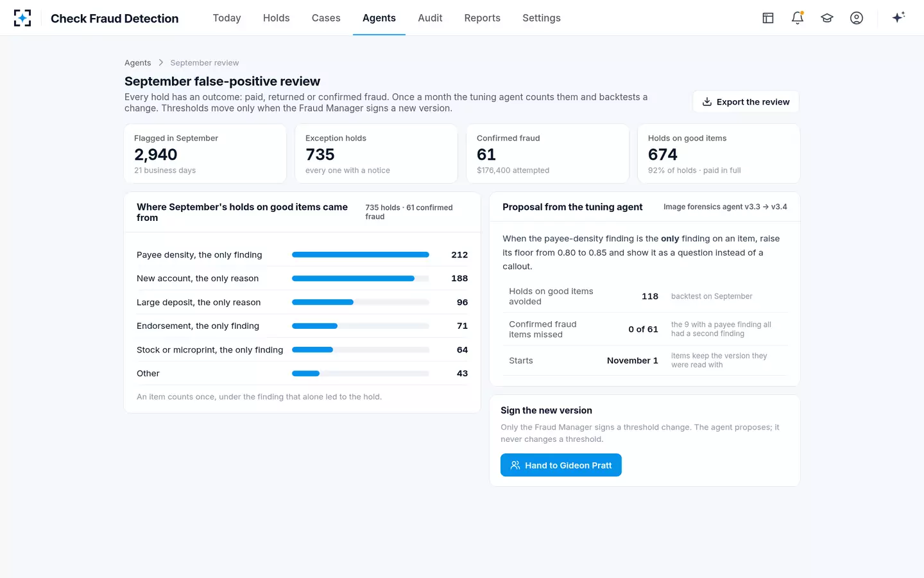Go to the Today tab
Image resolution: width=924 pixels, height=578 pixels.
point(227,18)
